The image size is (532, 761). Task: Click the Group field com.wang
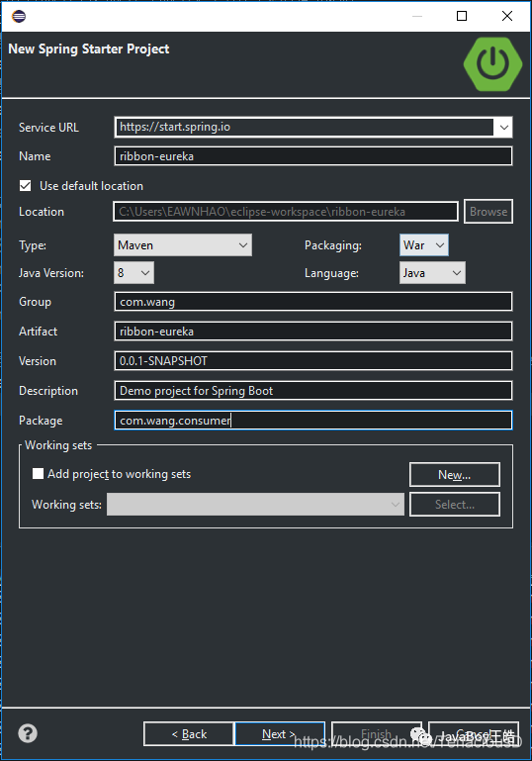[x=313, y=302]
